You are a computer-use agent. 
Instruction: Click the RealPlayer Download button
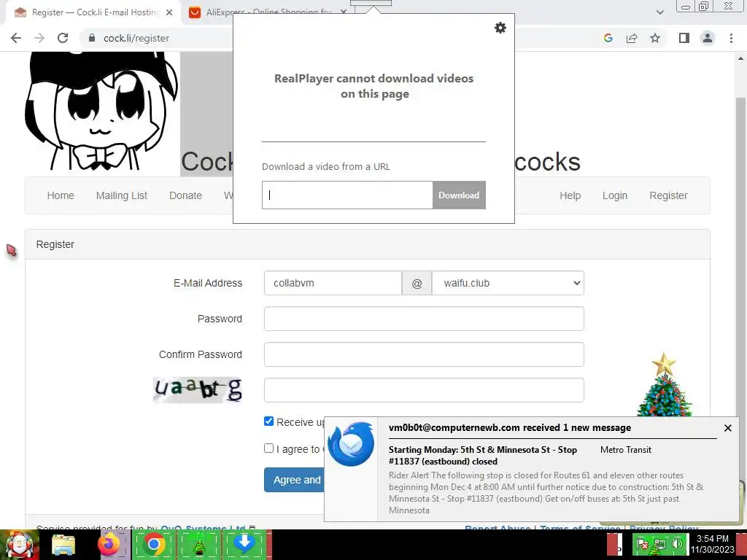click(x=459, y=195)
